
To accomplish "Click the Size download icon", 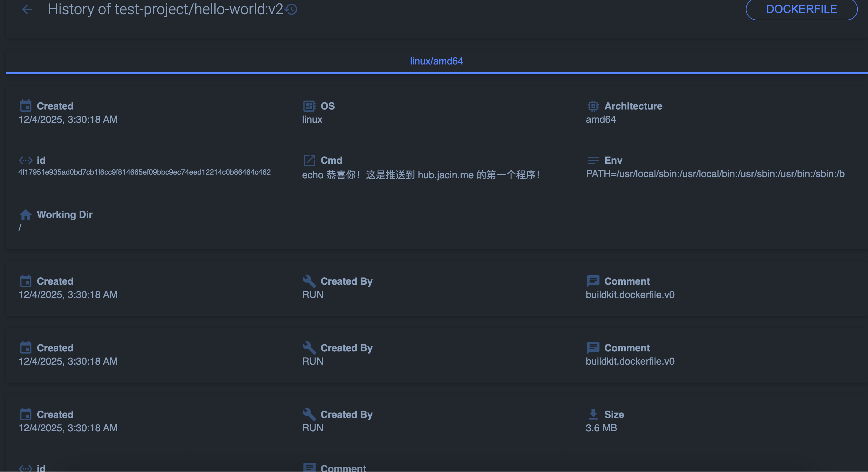I will pos(593,414).
